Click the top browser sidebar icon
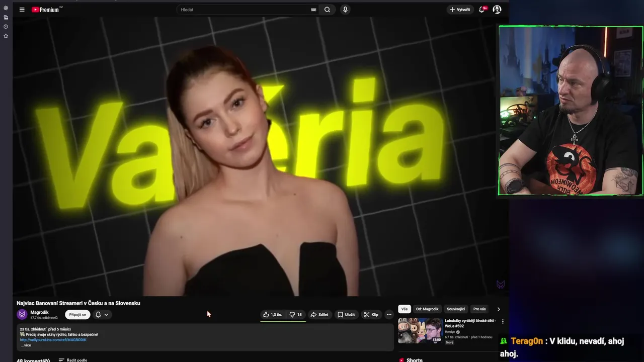 tap(6, 8)
